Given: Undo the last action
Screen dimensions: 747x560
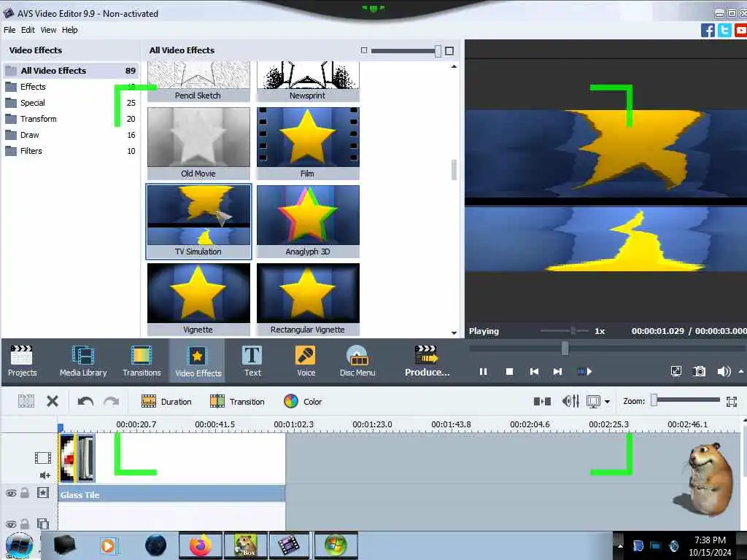Looking at the screenshot, I should [x=86, y=402].
